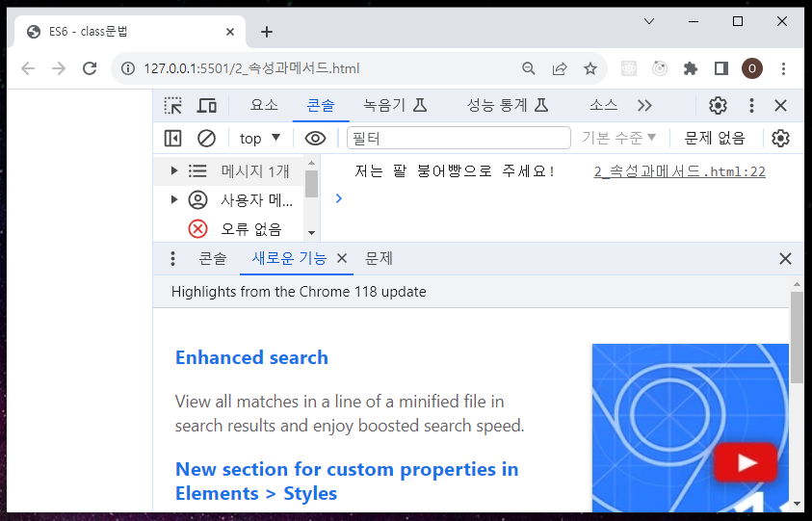812x521 pixels.
Task: Close the ES6 - class문법 tab
Action: 230,32
